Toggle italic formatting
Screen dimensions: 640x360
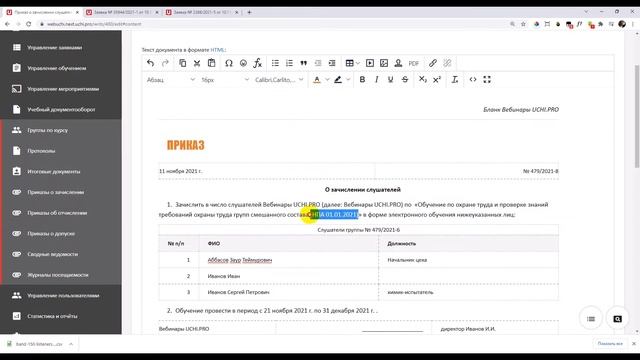376,80
